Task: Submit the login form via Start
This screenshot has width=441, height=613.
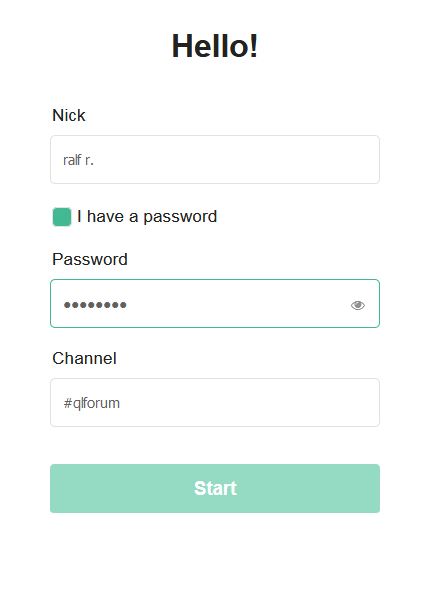Action: (x=215, y=488)
